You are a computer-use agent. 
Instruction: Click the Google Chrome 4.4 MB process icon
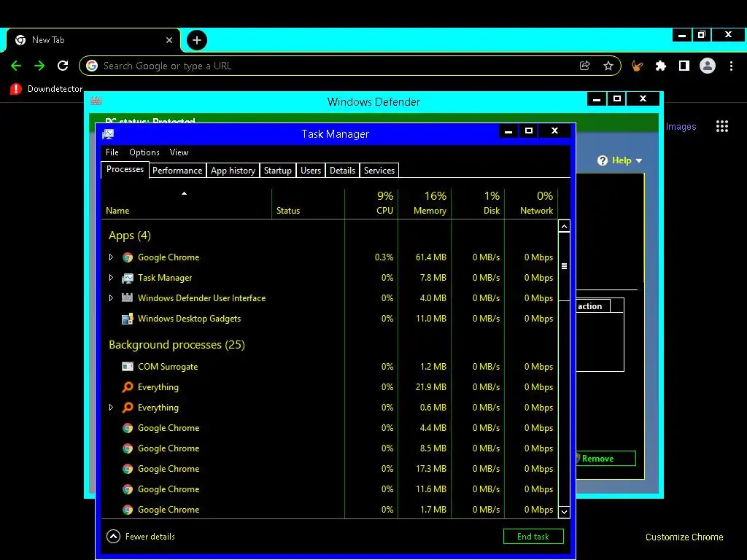click(127, 428)
